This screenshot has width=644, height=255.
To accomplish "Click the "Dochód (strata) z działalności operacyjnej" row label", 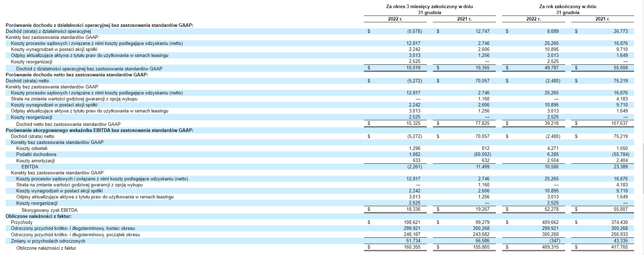I will pos(48,31).
